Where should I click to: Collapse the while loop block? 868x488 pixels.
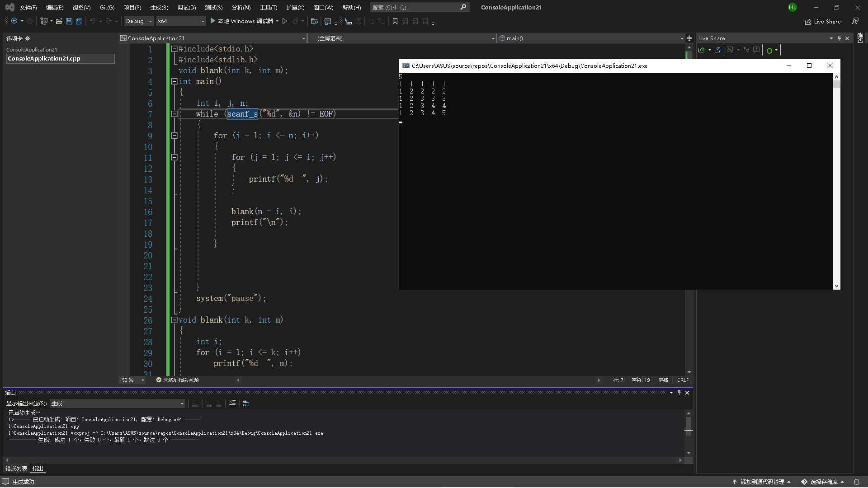[174, 114]
